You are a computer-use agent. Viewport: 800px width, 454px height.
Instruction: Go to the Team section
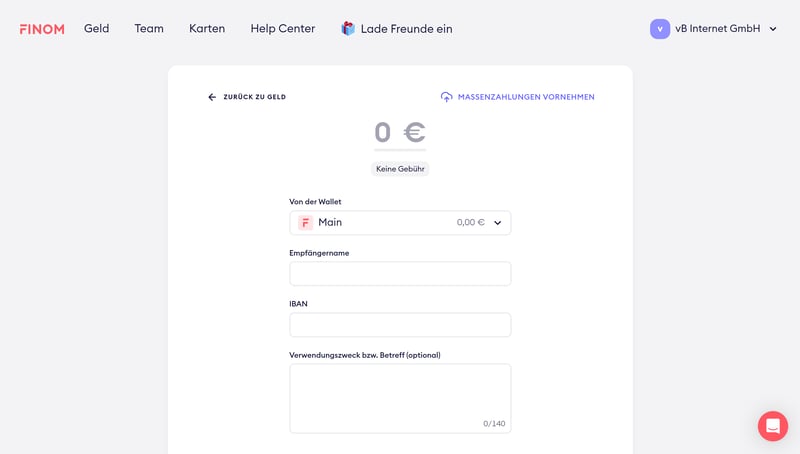point(149,29)
